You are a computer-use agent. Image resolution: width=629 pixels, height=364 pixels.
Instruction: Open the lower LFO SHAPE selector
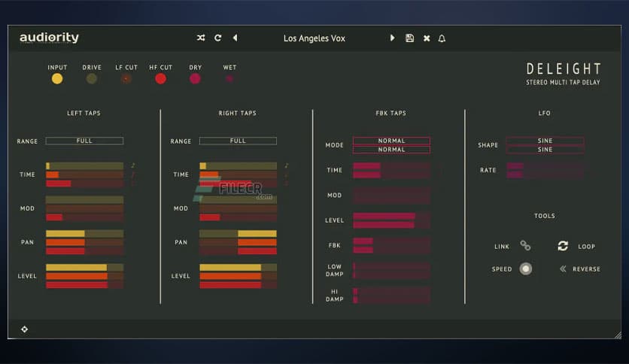(x=545, y=150)
